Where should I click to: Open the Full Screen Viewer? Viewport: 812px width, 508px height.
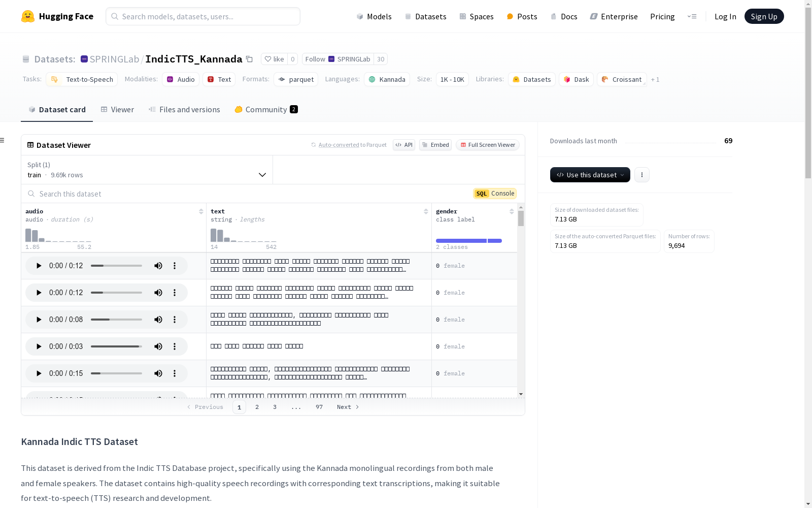click(488, 145)
